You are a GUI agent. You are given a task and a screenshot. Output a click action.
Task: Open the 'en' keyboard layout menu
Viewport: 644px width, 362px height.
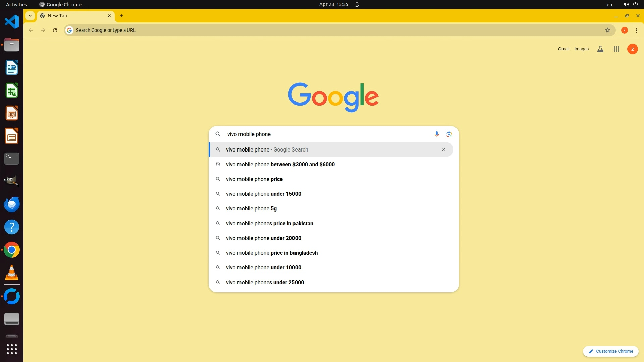(x=609, y=5)
